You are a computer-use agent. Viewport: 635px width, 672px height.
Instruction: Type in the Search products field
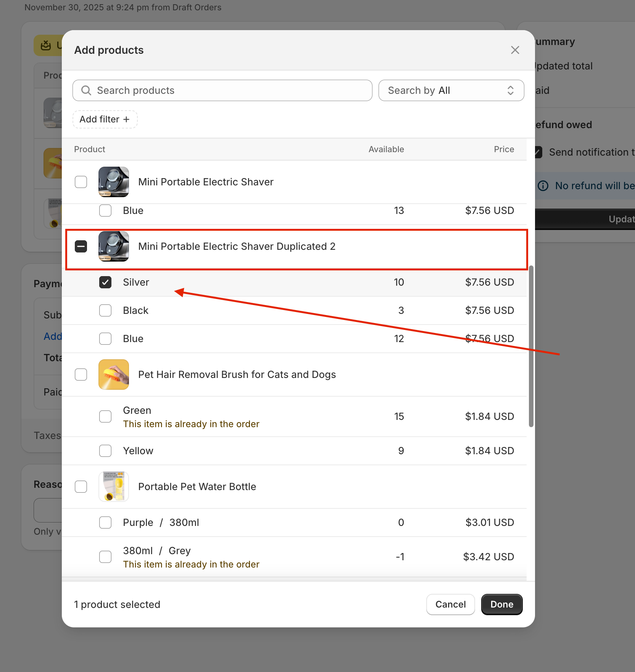(229, 90)
